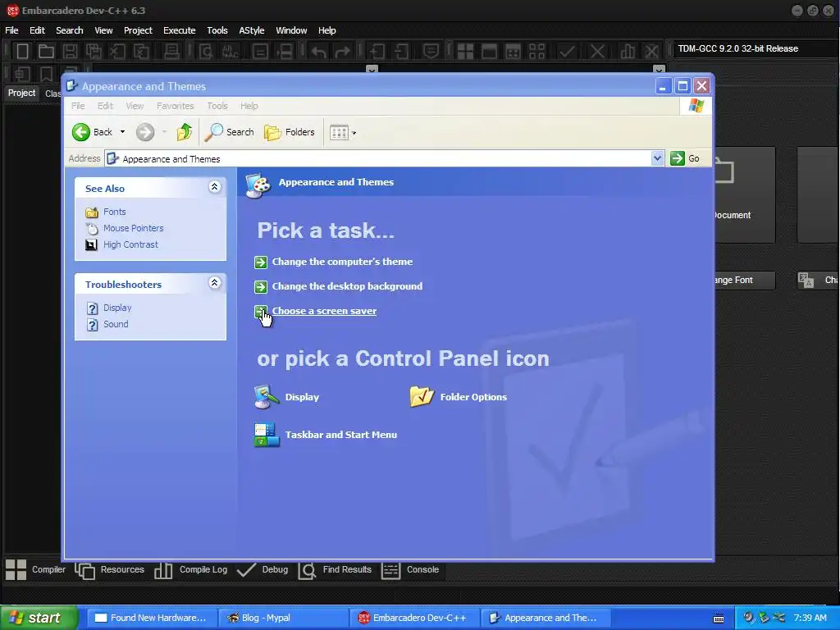The height and width of the screenshot is (630, 840).
Task: Open the Dev-C++ Search menu
Action: tap(70, 30)
